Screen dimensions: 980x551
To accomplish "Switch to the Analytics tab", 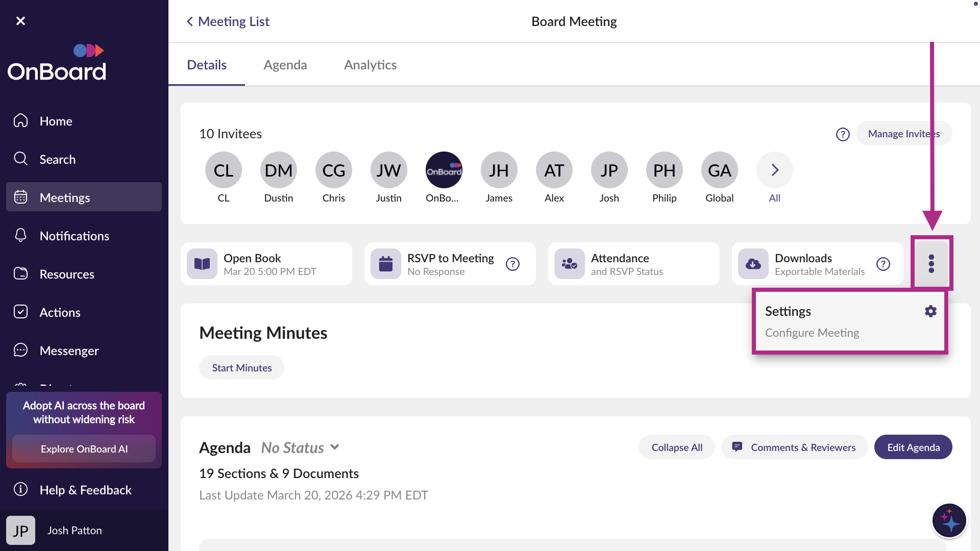I will (370, 65).
